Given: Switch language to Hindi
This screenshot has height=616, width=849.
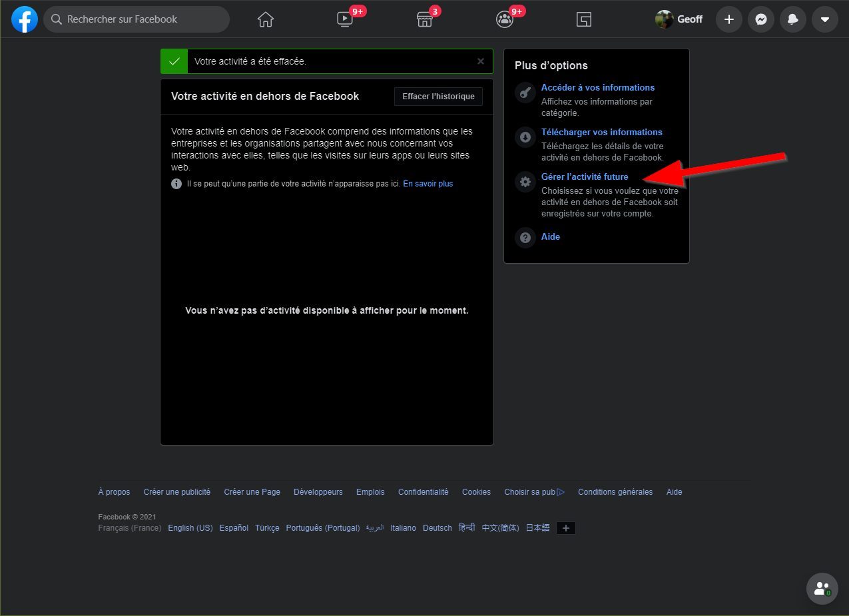Looking at the screenshot, I should tap(467, 528).
